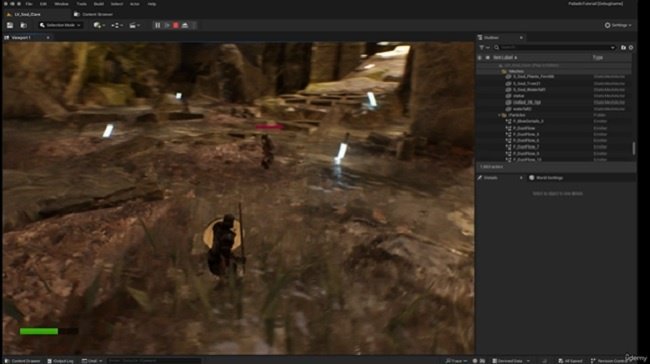Viewport: 650px width, 364px height.
Task: Click the red enemy health bar
Action: pos(270,126)
